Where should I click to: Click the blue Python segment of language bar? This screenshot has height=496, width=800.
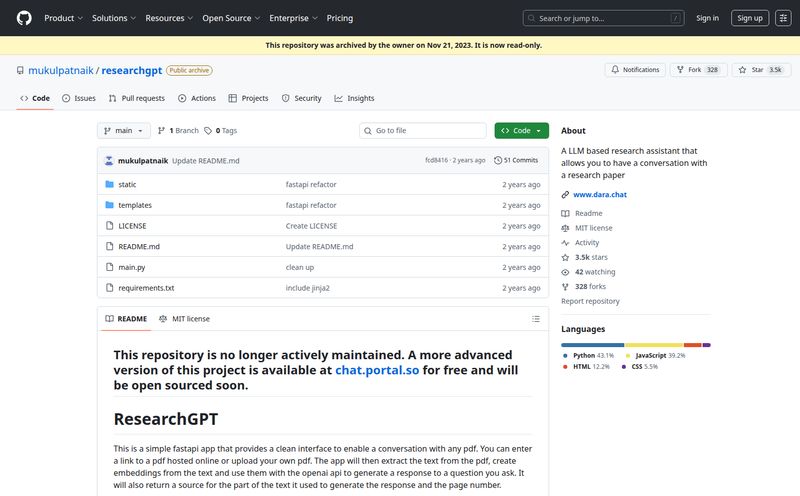coord(592,345)
